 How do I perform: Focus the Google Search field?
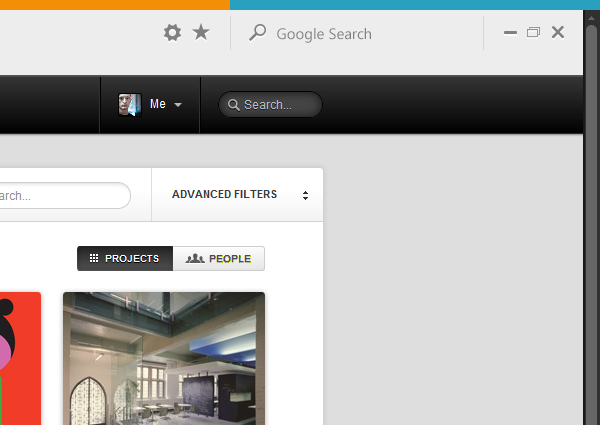[324, 34]
